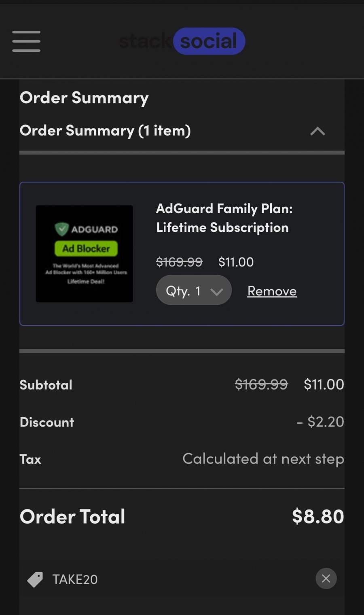Click the green Ad Blocker badge
This screenshot has height=615, width=364.
pos(86,248)
